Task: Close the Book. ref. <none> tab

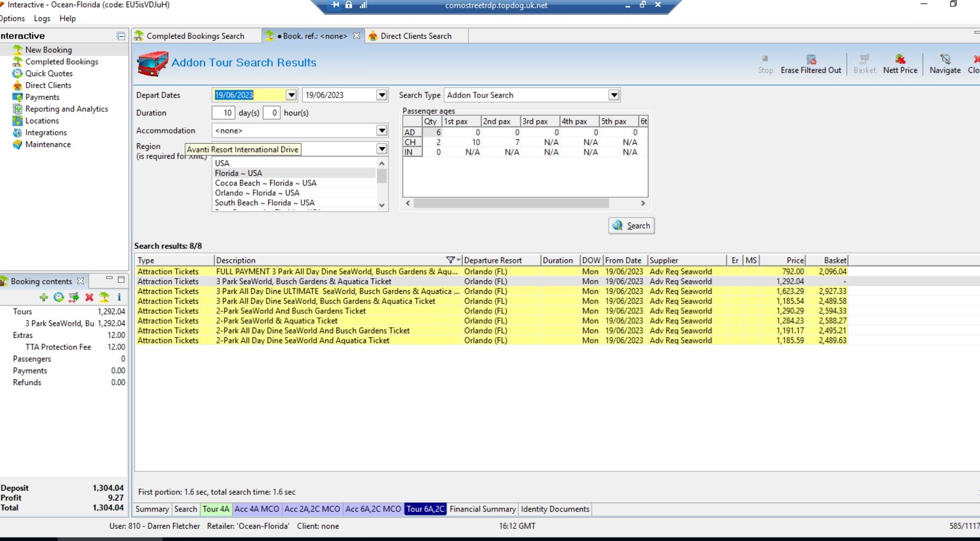Action: click(357, 36)
